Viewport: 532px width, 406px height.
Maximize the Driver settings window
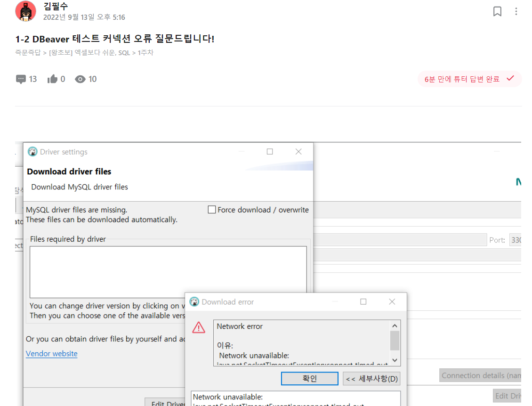(x=270, y=151)
